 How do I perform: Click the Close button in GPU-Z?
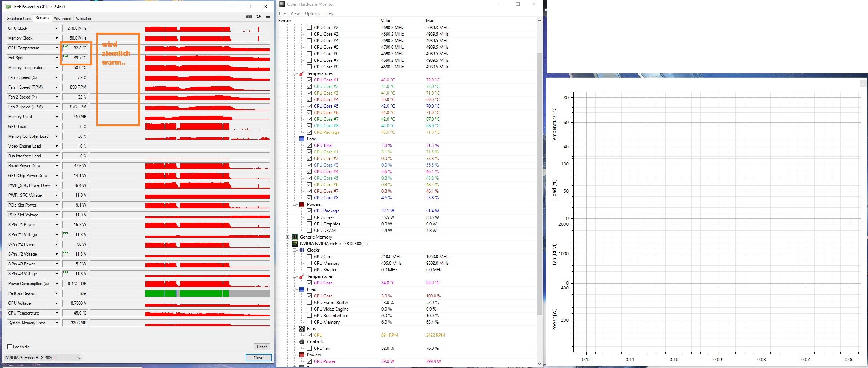(258, 358)
